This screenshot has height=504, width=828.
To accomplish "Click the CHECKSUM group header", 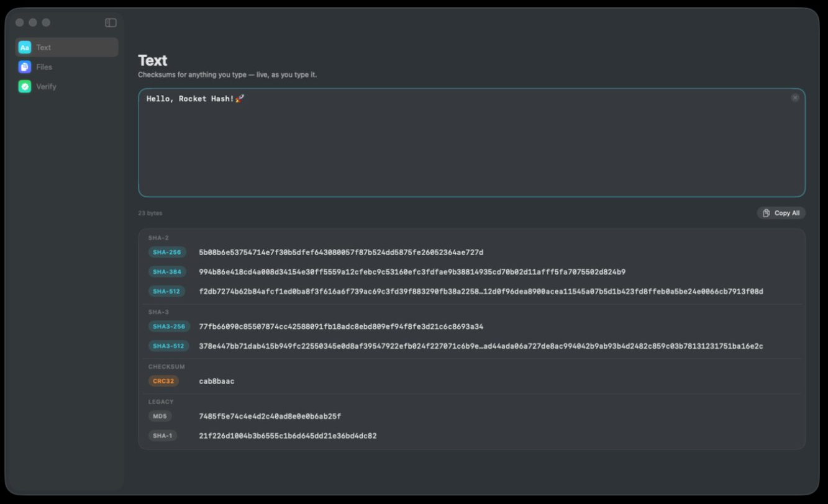I will tap(166, 367).
